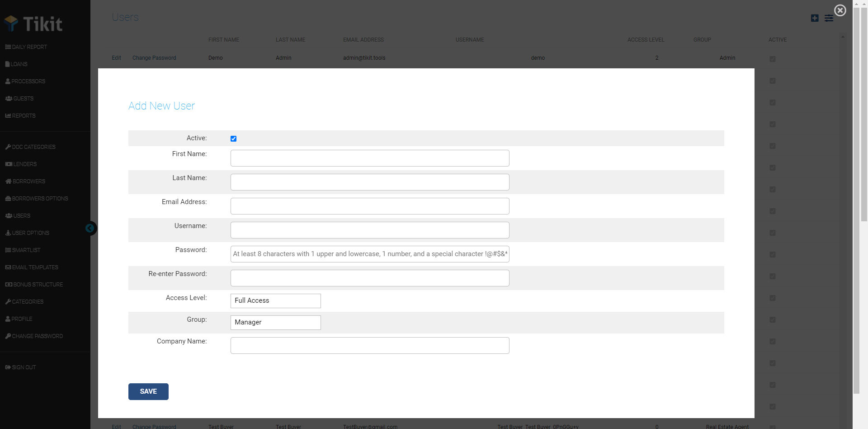The image size is (868, 429).
Task: Collapse the sidebar using the arrow toggle
Action: 90,229
